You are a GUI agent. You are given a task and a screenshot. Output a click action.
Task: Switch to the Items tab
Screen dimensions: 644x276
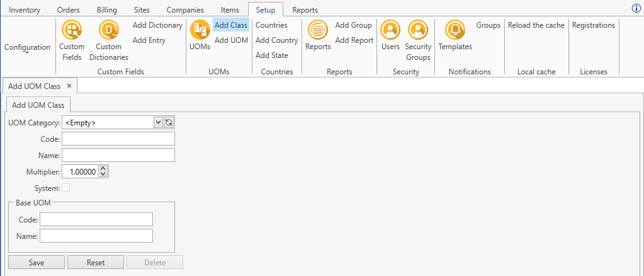[x=230, y=10]
